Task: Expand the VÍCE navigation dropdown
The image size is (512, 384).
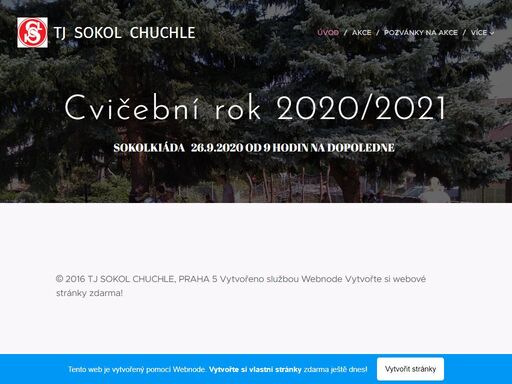Action: (x=482, y=33)
